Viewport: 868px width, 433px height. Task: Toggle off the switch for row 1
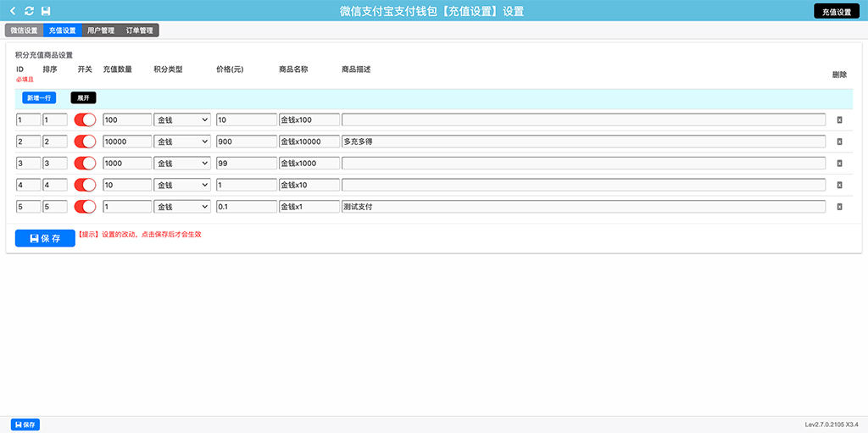click(85, 120)
